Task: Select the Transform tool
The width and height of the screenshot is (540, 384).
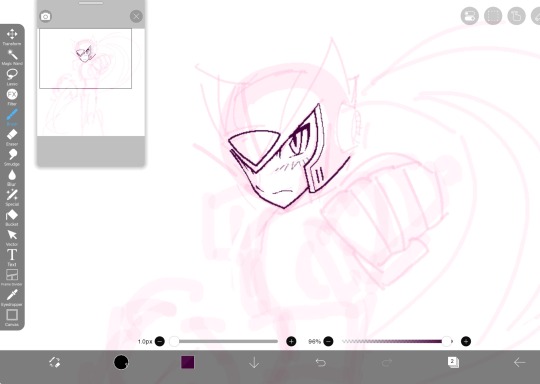Action: click(12, 37)
